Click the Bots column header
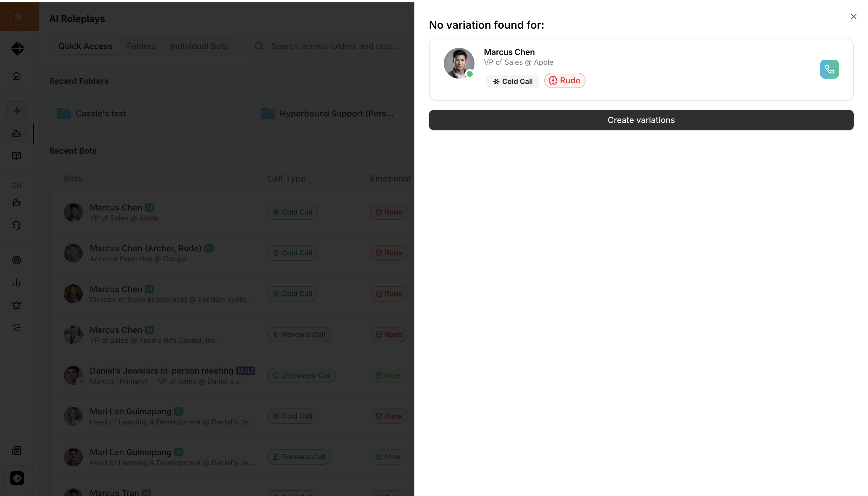868x496 pixels. click(73, 179)
